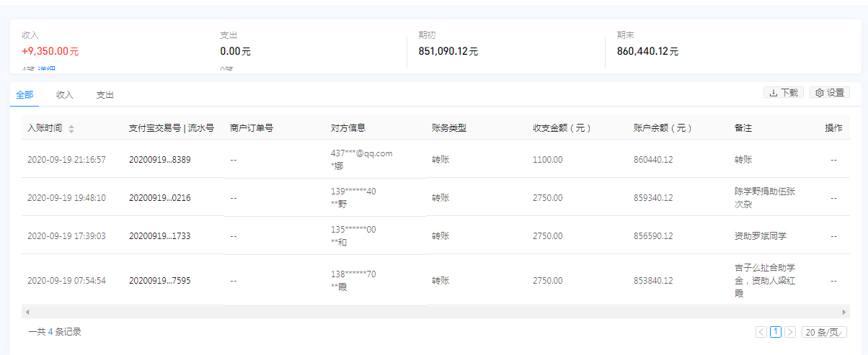Sort by 入账时间 using sort arrows
868x355 pixels.
[x=71, y=128]
